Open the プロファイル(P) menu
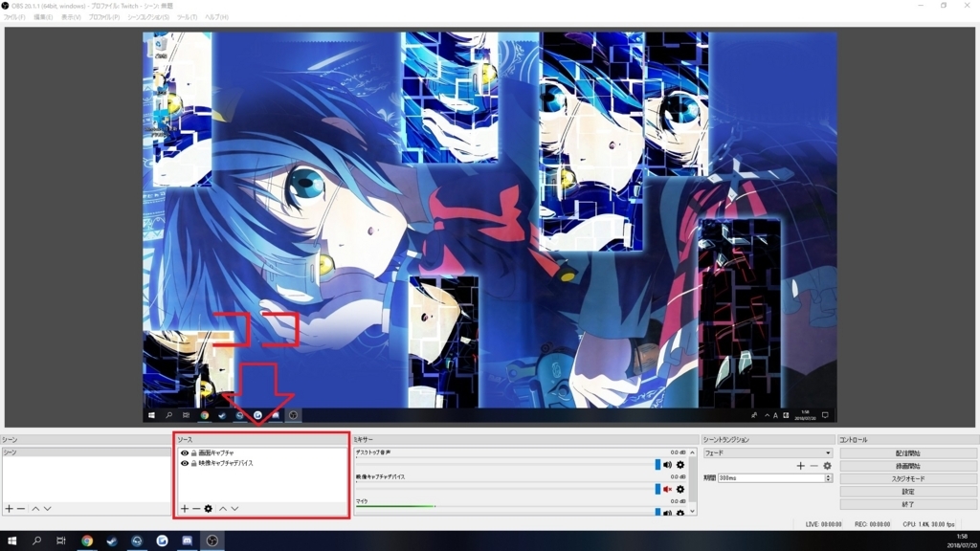 104,17
